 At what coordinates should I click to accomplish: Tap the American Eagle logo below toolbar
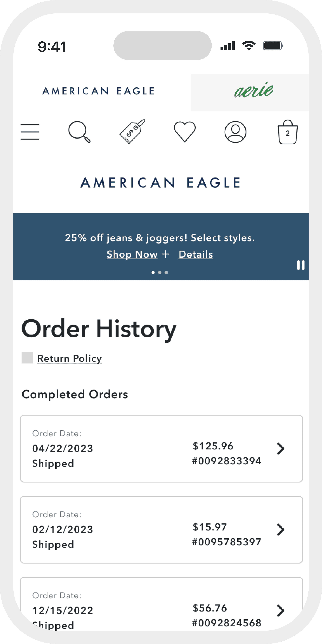(x=160, y=183)
